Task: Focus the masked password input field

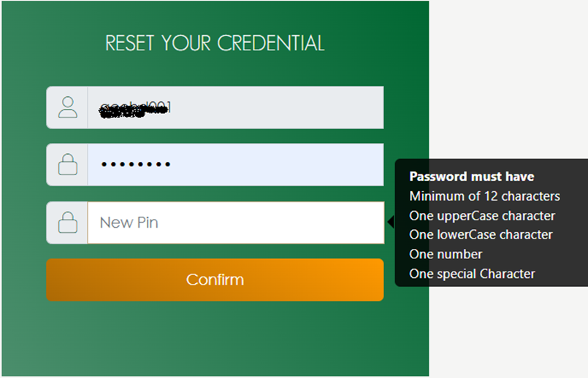Action: pyautogui.click(x=235, y=164)
